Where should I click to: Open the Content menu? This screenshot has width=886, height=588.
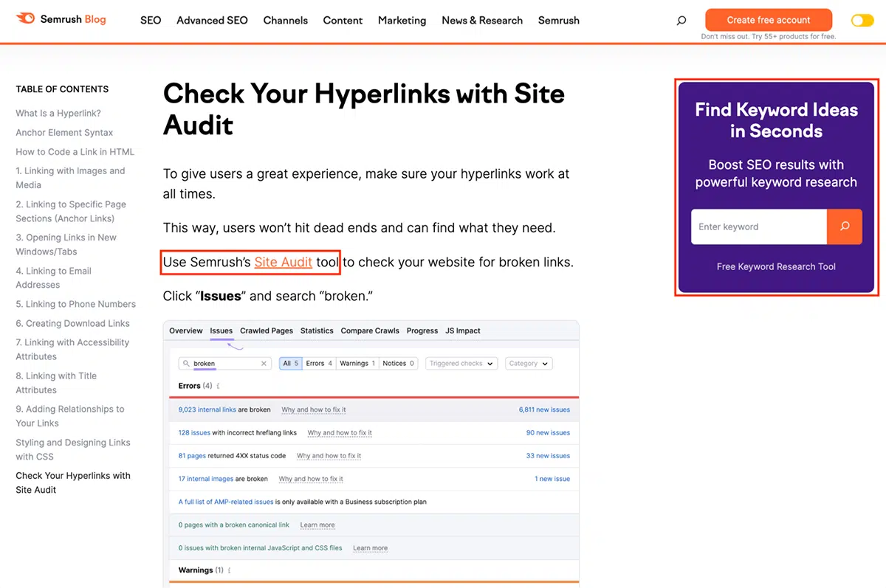[x=343, y=21]
